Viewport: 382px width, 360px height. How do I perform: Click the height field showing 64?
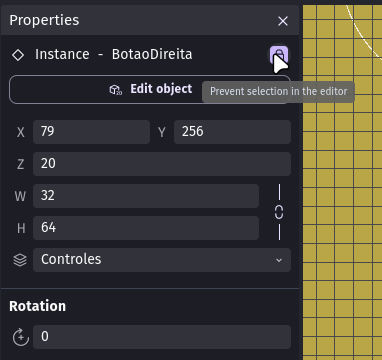tap(146, 228)
